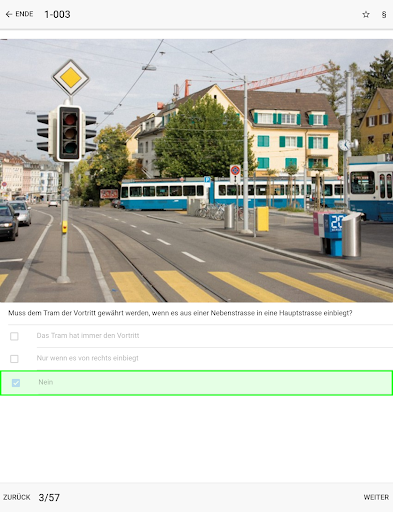This screenshot has height=512, width=393.
Task: Check 'Das Tram hat immer den Vortritt'
Action: 14,336
